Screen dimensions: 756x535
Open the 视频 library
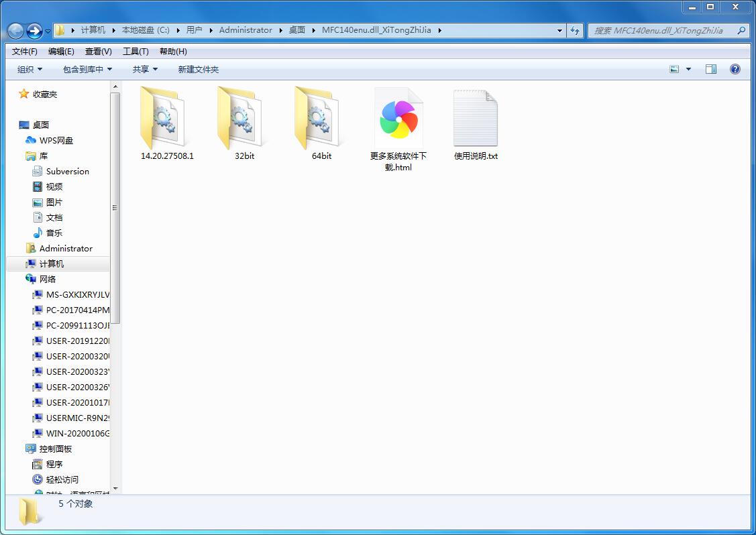coord(54,186)
